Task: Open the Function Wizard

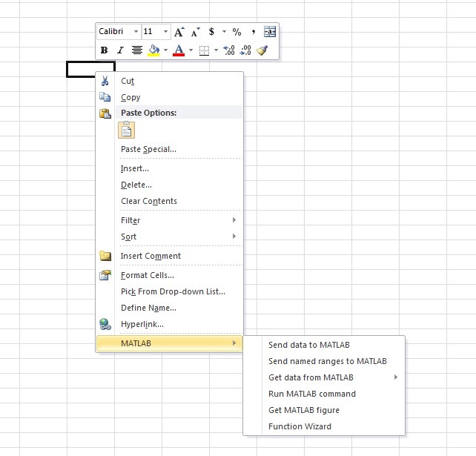Action: (324, 426)
